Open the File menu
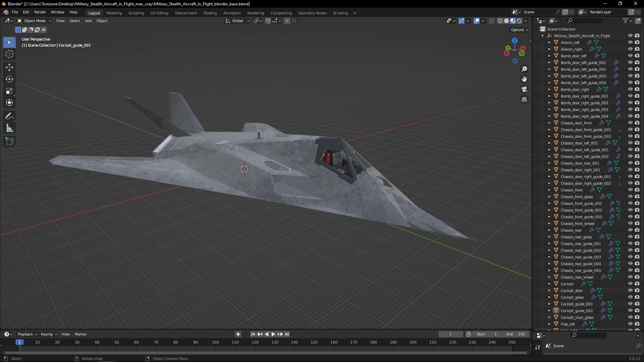Screen dimensions: 644x362 (15, 12)
